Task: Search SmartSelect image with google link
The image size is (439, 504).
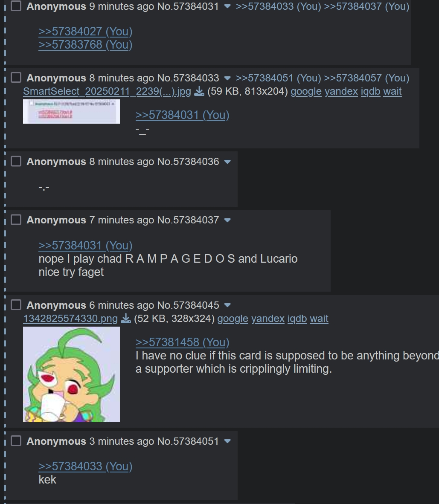Action: (x=306, y=91)
